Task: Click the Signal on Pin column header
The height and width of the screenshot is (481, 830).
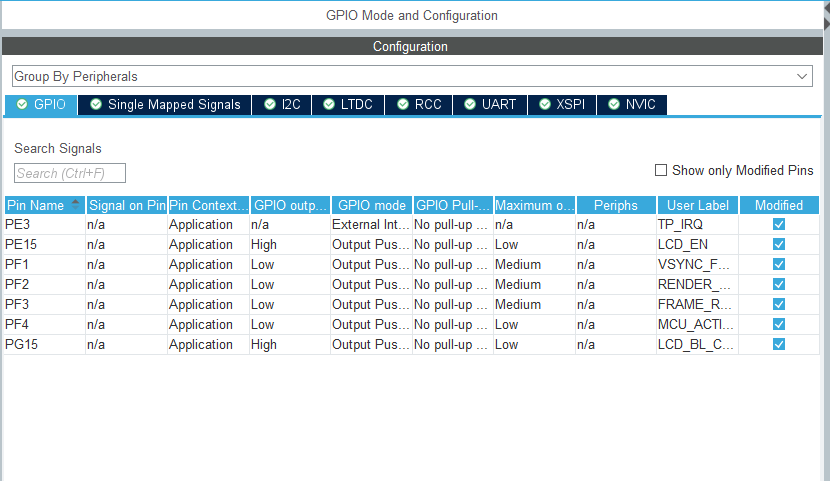Action: (127, 205)
